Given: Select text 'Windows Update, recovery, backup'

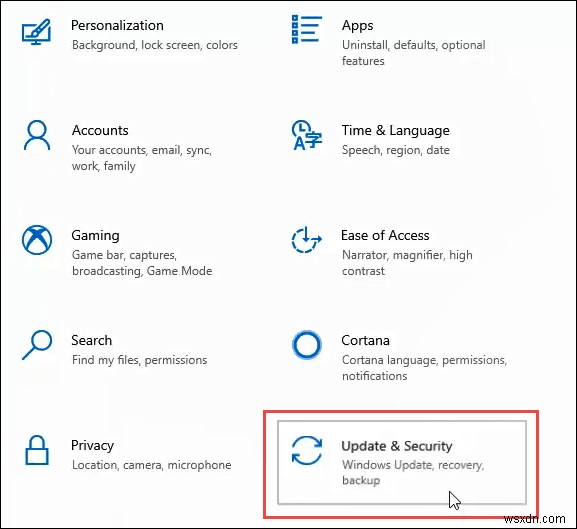Looking at the screenshot, I should coord(413,473).
